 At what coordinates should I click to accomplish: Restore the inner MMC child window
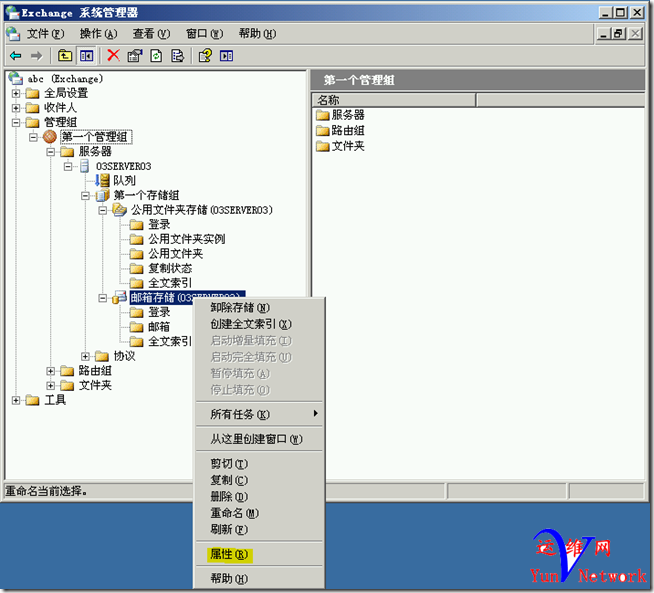tap(619, 33)
